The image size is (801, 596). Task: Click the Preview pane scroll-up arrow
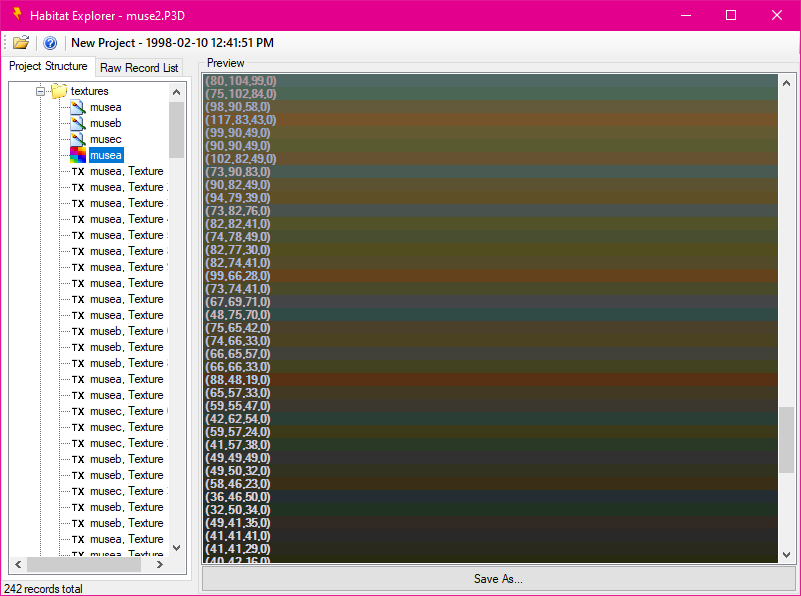[787, 83]
